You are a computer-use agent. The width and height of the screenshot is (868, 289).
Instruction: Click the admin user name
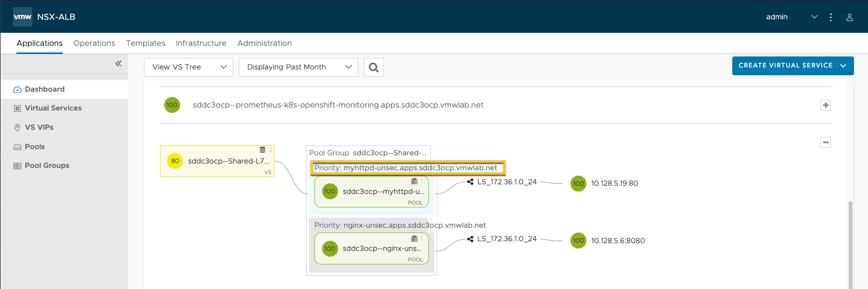(x=777, y=17)
